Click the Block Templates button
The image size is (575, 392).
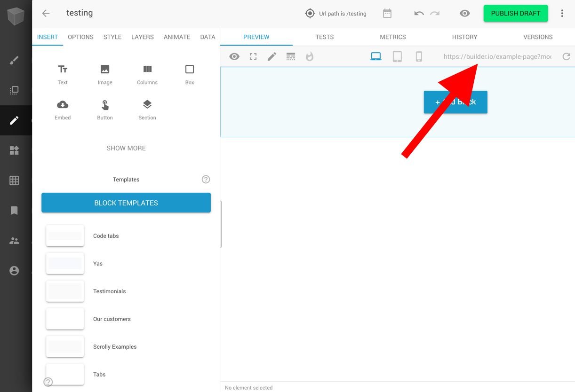click(x=126, y=203)
